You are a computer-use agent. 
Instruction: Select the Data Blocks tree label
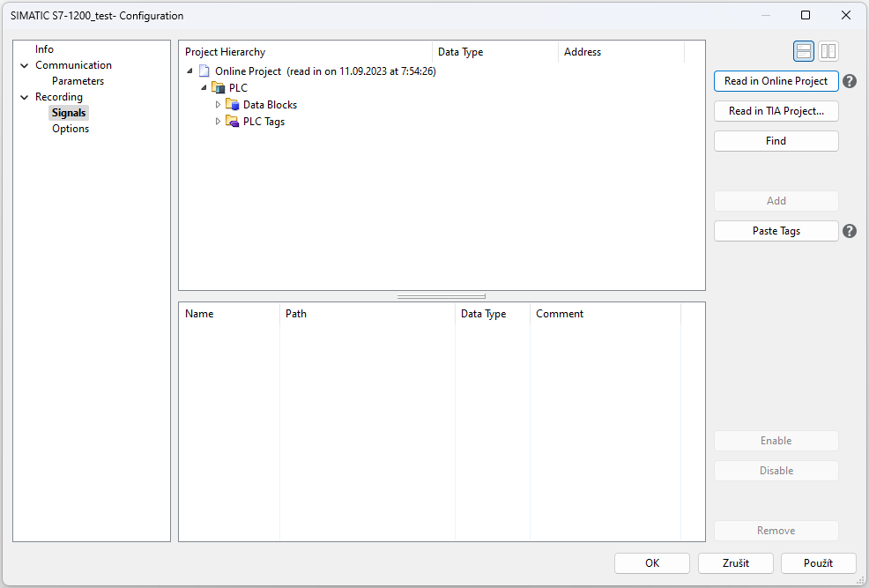pos(270,105)
